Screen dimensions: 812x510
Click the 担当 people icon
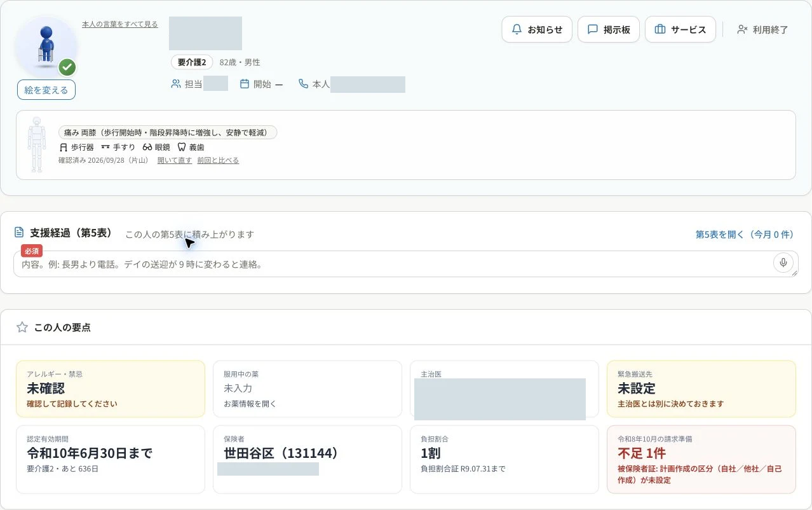point(176,84)
